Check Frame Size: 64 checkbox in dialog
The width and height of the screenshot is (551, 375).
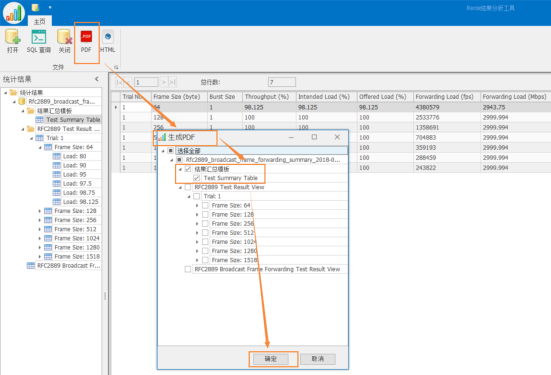pos(205,206)
